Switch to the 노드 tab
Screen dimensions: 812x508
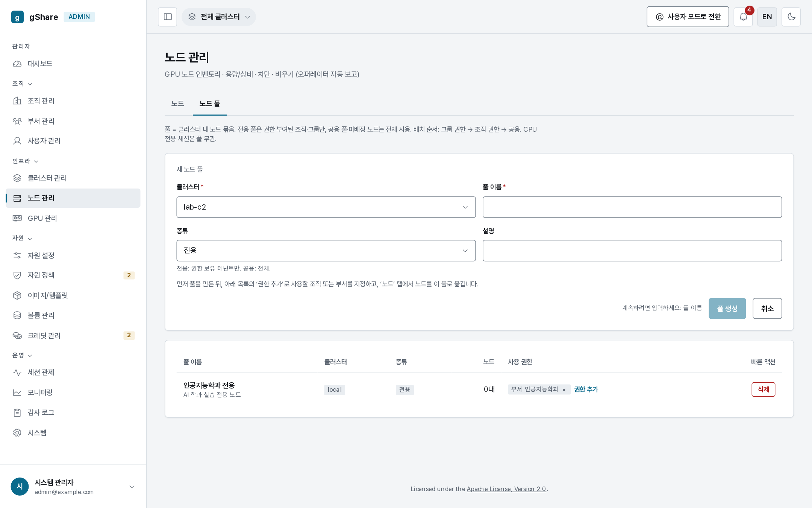coord(177,103)
